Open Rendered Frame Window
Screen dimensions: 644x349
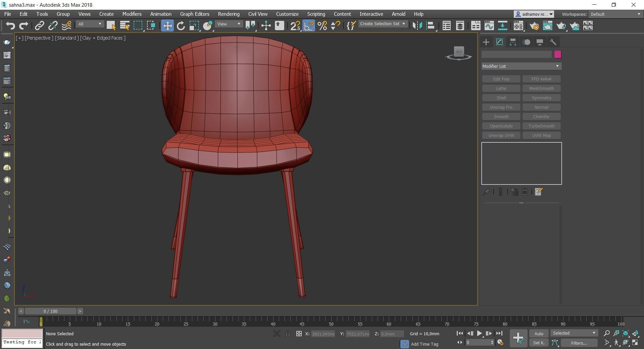click(x=548, y=26)
